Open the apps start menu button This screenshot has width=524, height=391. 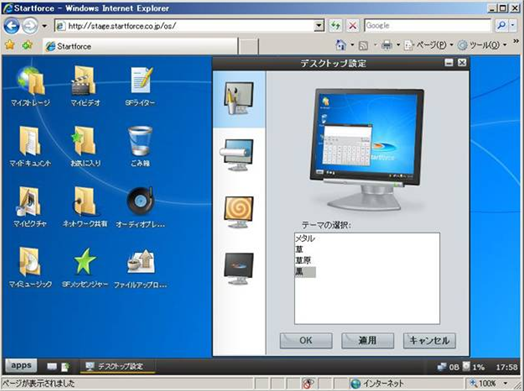coord(21,366)
